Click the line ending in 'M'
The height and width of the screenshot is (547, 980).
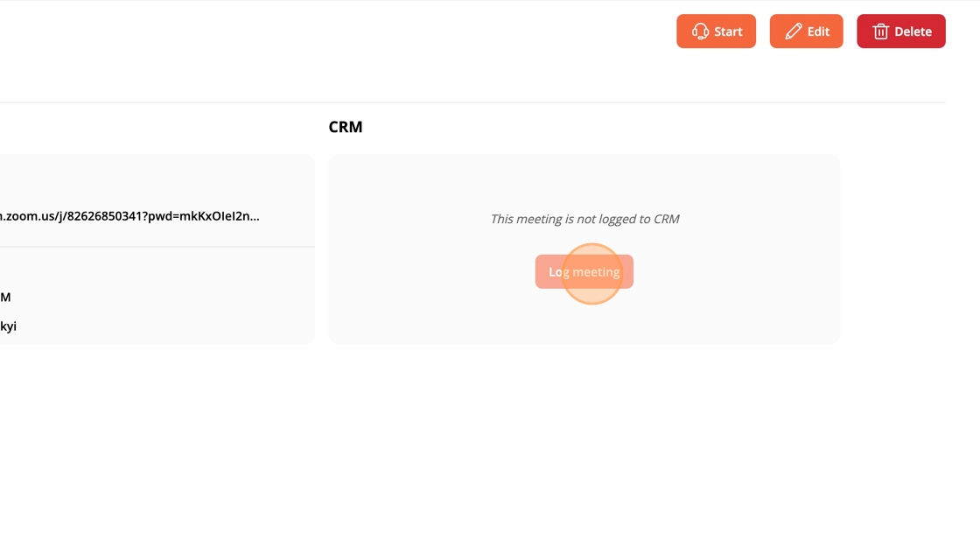click(5, 298)
